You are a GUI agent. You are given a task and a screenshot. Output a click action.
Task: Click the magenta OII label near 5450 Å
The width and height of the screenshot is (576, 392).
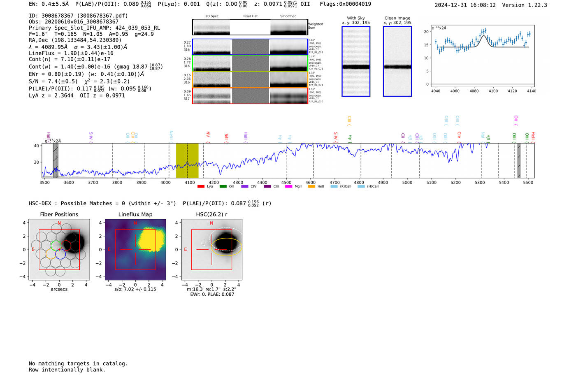(516, 120)
